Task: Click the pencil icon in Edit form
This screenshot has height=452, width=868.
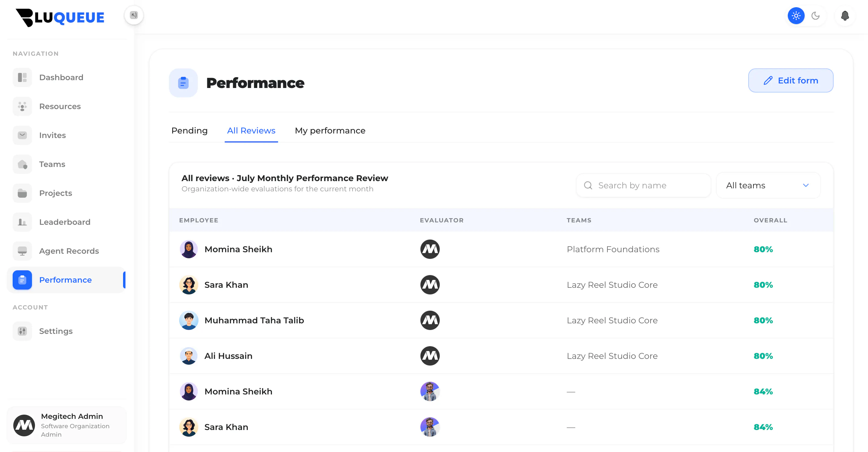Action: [x=768, y=80]
